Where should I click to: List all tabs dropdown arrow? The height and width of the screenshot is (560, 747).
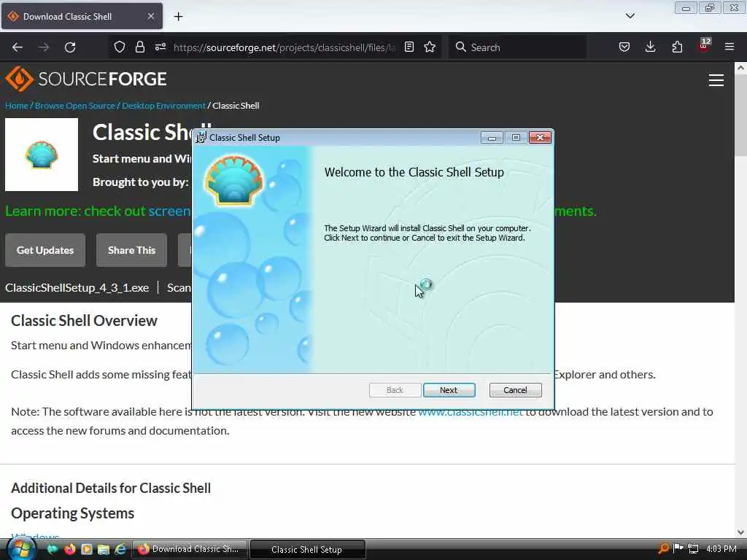pos(630,16)
